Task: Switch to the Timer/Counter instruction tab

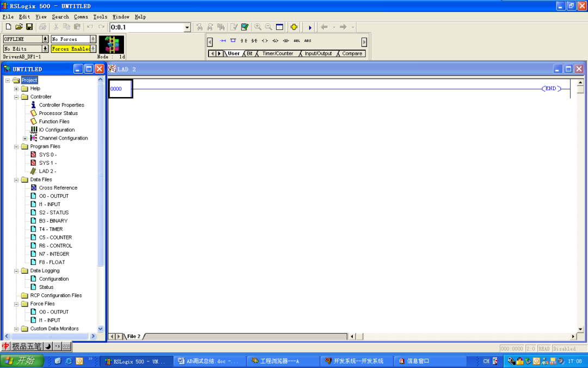Action: point(278,53)
